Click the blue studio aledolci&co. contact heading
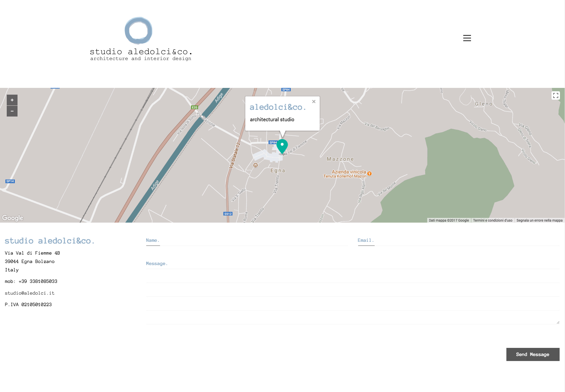Screen dimensions: 565x392 pos(50,241)
